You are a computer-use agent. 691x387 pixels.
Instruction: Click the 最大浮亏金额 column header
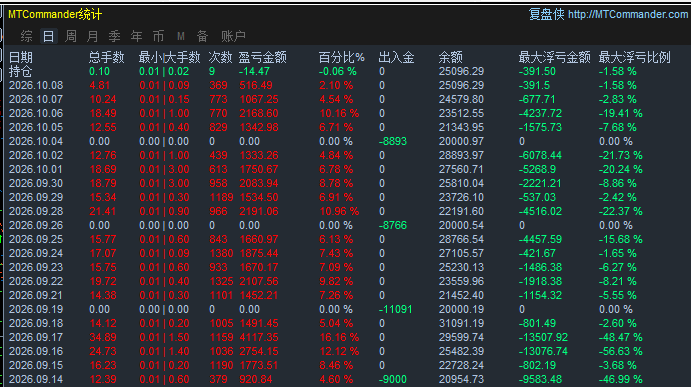554,57
